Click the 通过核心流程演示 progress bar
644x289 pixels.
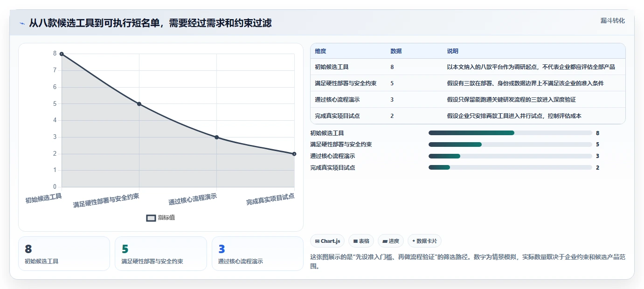510,156
